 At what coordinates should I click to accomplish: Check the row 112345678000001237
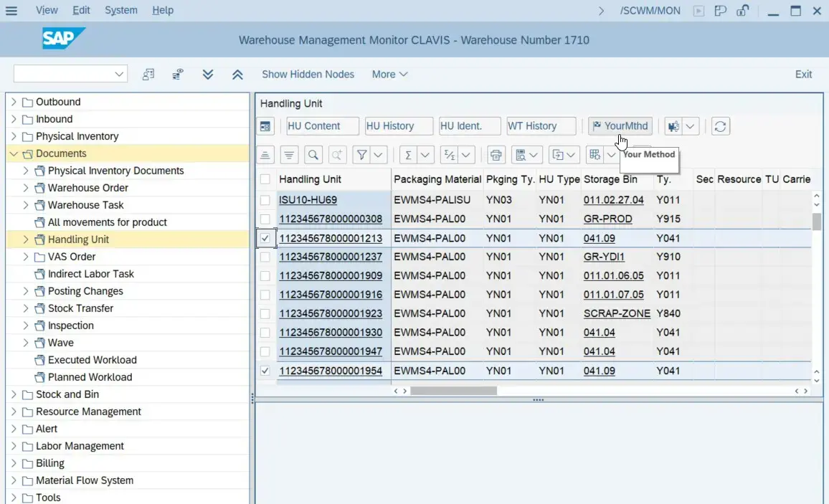pos(265,257)
